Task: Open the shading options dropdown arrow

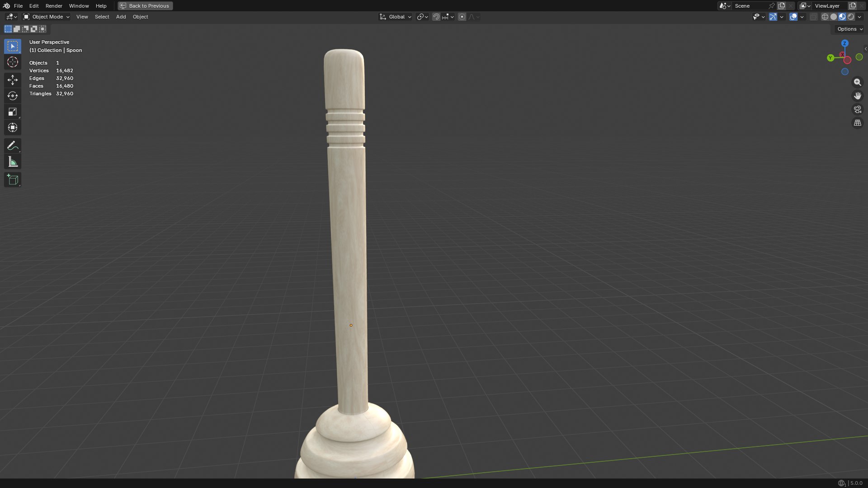Action: (859, 17)
